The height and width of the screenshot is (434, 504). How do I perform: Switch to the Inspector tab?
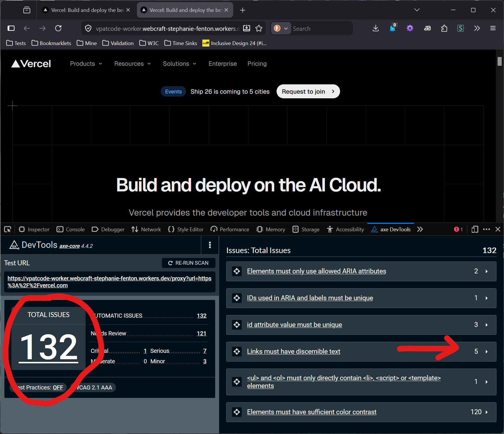[x=34, y=230]
